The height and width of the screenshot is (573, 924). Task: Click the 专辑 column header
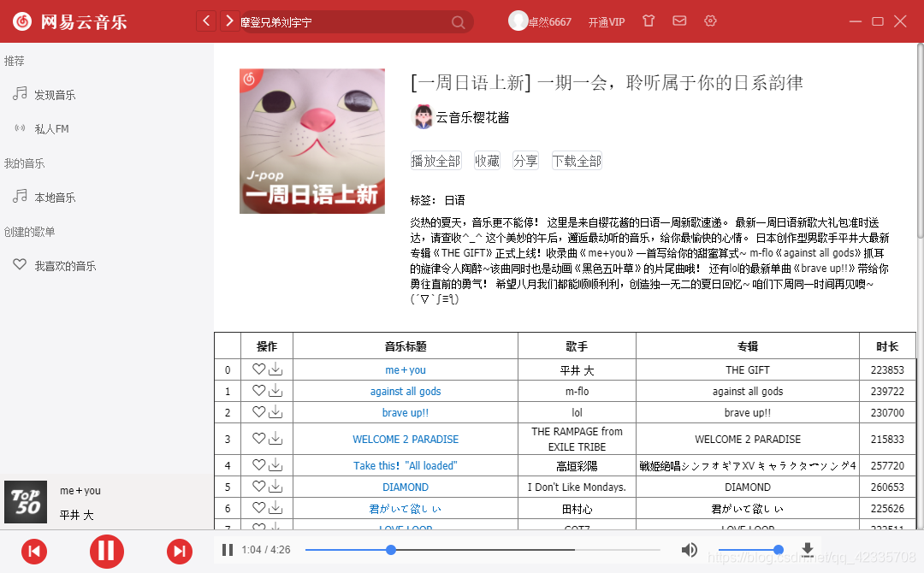pos(748,346)
